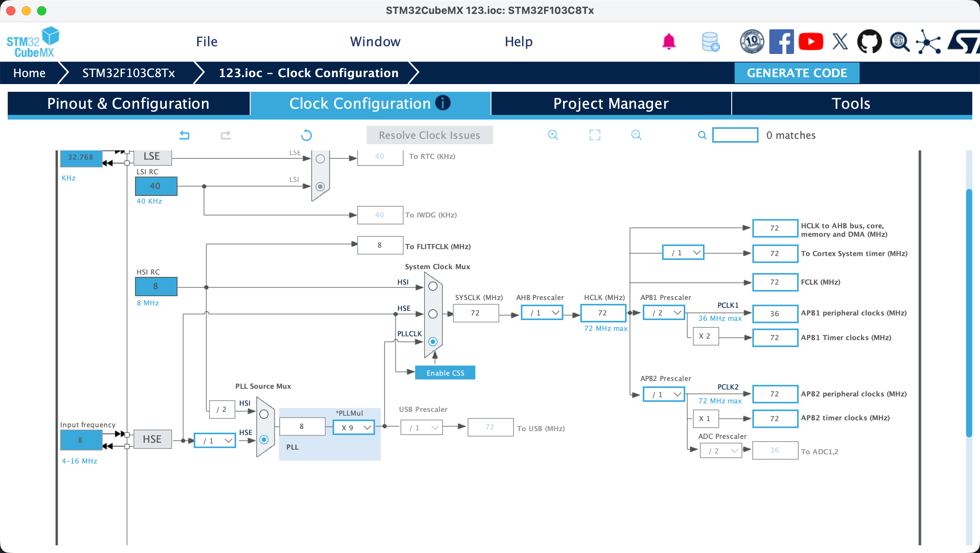Viewport: 980px width, 553px height.
Task: Select HSE in System Clock Mux
Action: [x=433, y=314]
